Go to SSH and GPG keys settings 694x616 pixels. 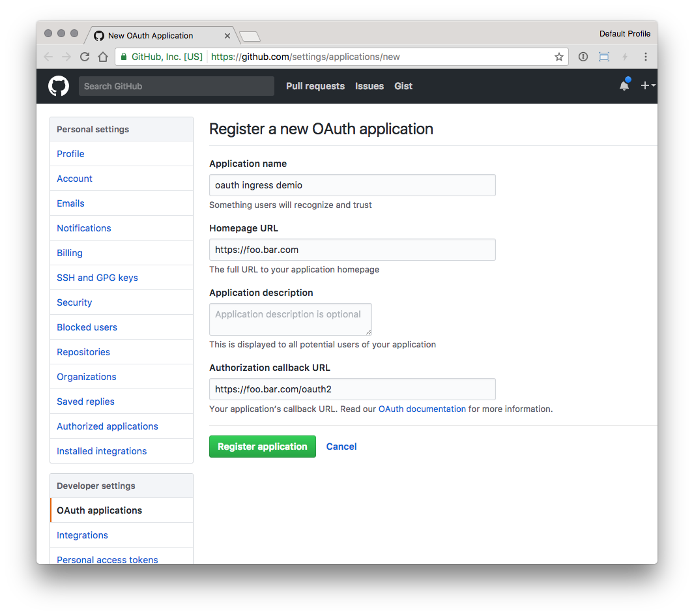coord(97,278)
